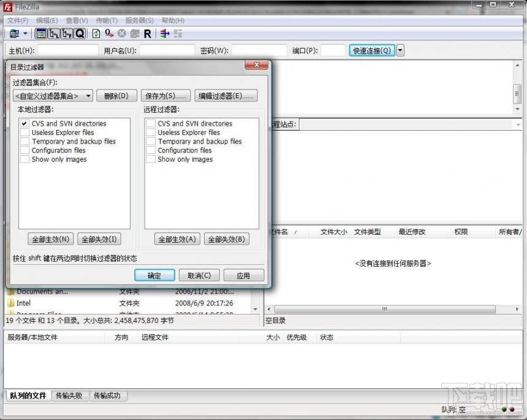Click the FileZilla logo in title bar

(x=7, y=7)
